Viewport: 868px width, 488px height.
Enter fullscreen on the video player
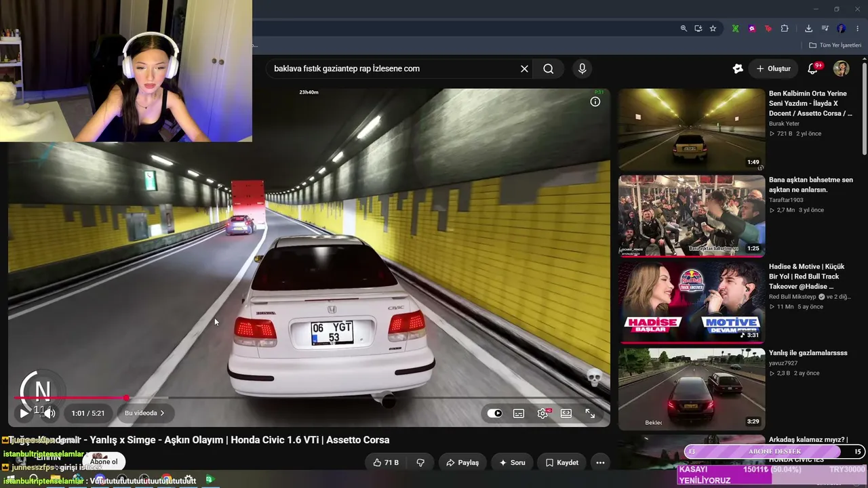tap(590, 413)
